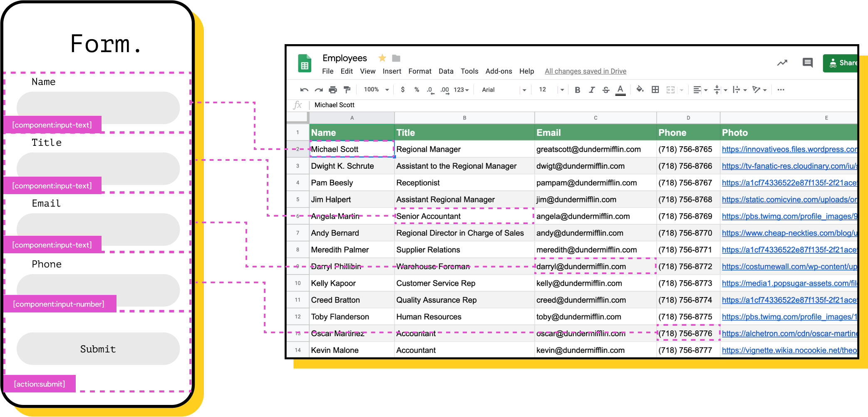The width and height of the screenshot is (868, 417).
Task: Open the activity trend icon
Action: (782, 63)
